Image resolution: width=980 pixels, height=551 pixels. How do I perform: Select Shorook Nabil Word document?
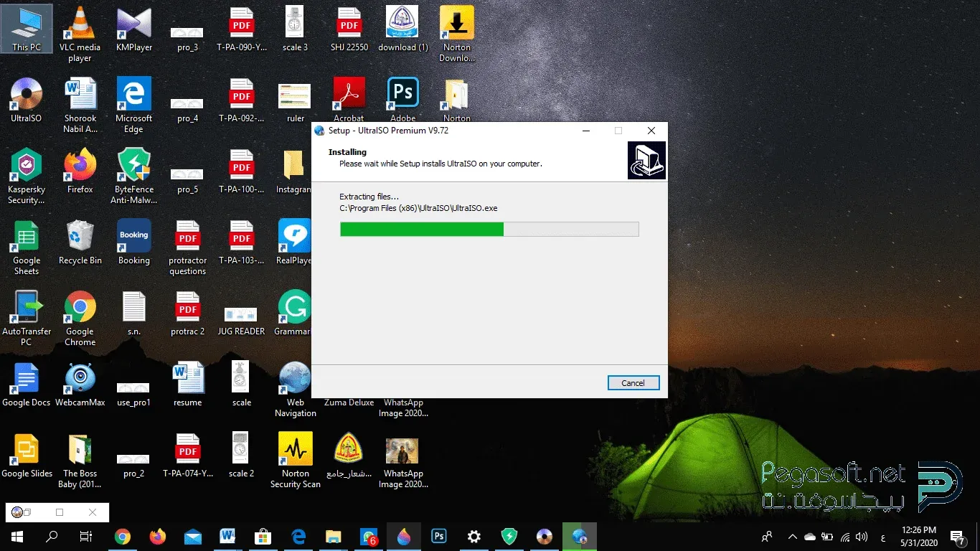(x=80, y=105)
